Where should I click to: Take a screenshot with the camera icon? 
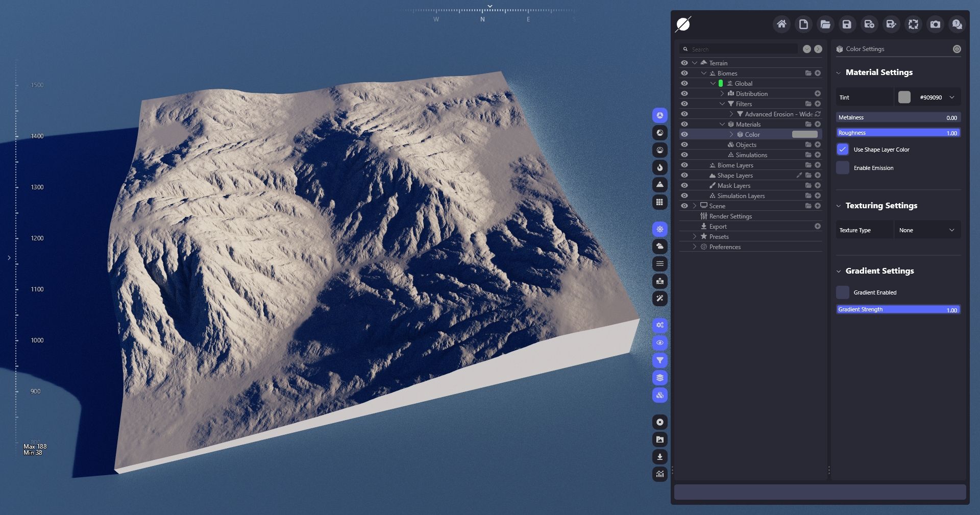[935, 24]
